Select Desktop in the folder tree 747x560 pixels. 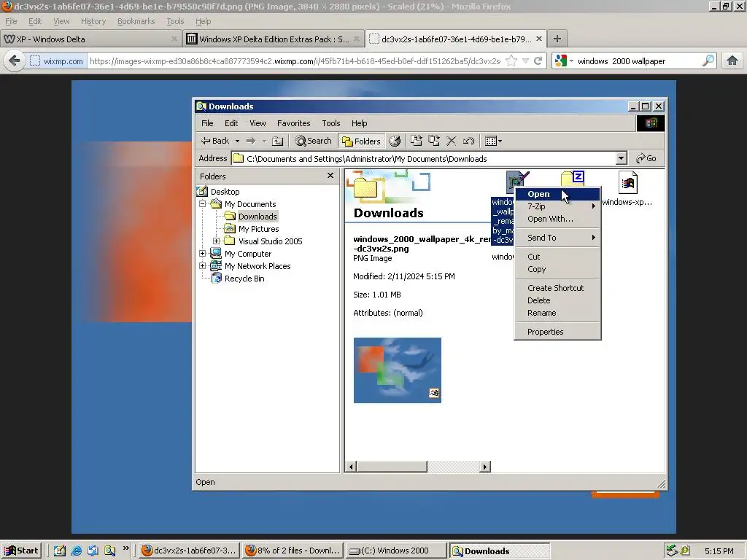point(225,192)
